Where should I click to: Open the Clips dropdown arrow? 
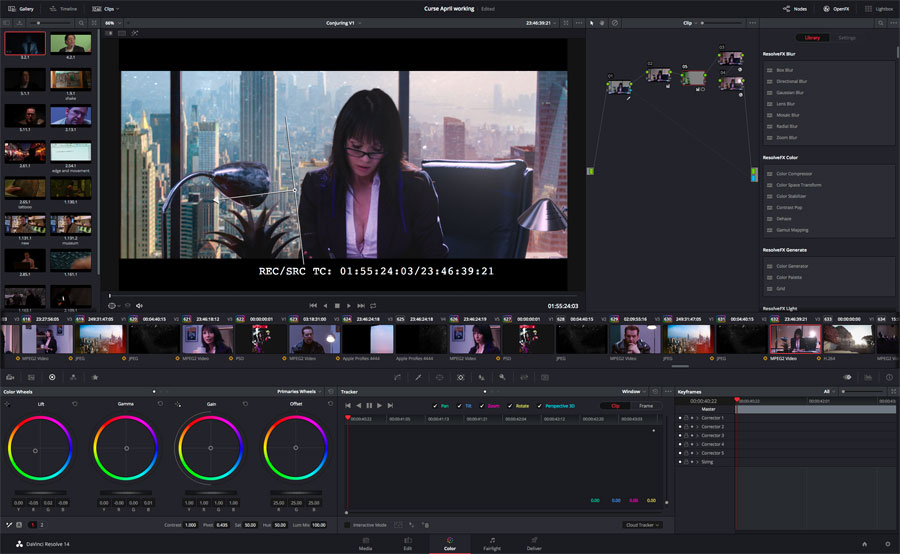click(118, 9)
